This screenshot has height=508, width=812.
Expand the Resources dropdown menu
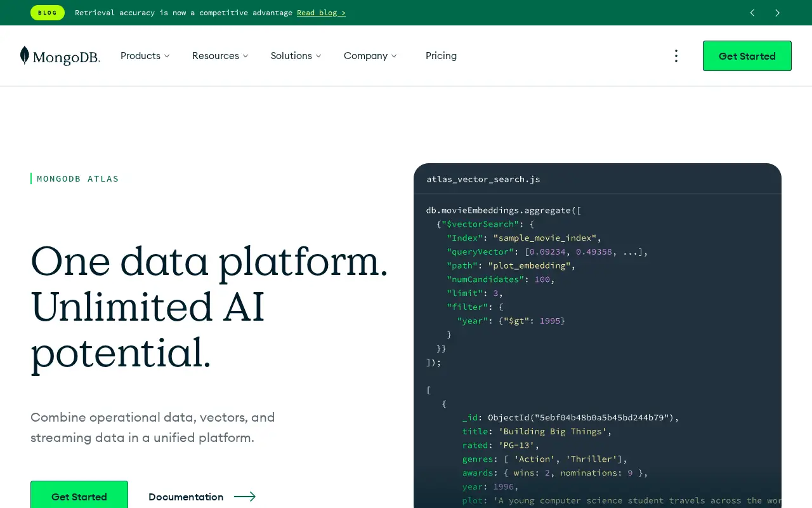[220, 56]
